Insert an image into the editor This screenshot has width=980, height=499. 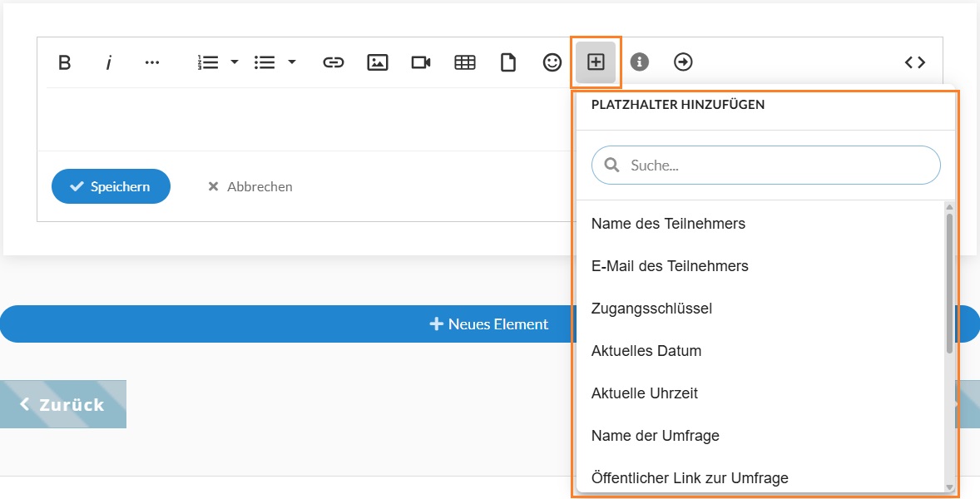[x=378, y=62]
